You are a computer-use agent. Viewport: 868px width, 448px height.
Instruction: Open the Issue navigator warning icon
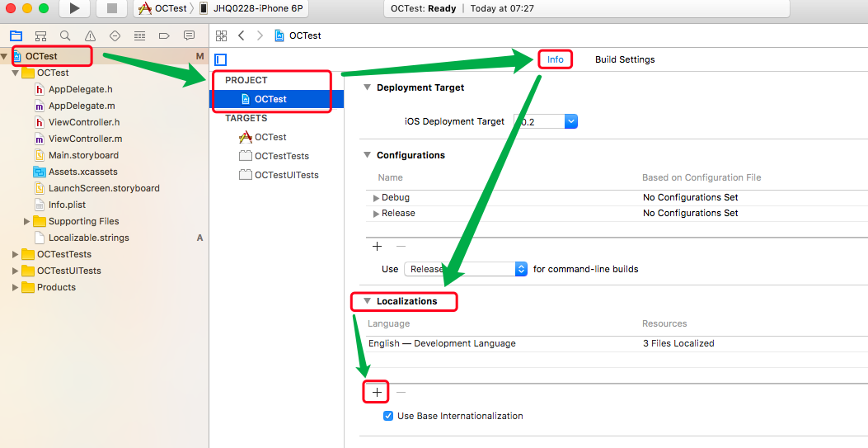pos(90,36)
